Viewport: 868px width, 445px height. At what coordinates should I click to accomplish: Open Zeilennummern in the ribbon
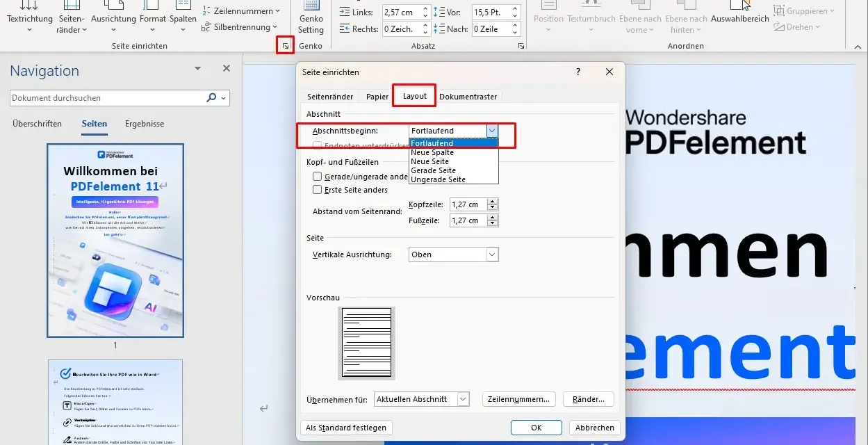pos(241,11)
